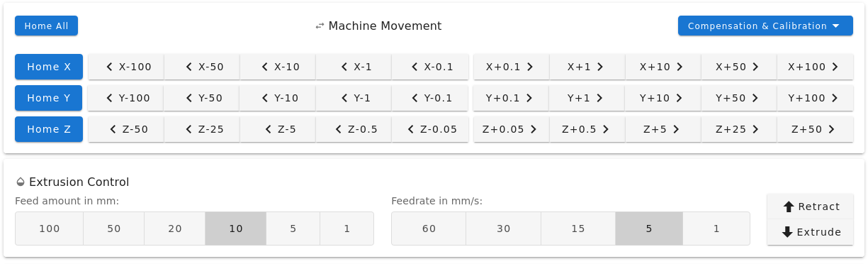This screenshot has width=868, height=264.
Task: Click the Extrude filament button
Action: coord(811,232)
